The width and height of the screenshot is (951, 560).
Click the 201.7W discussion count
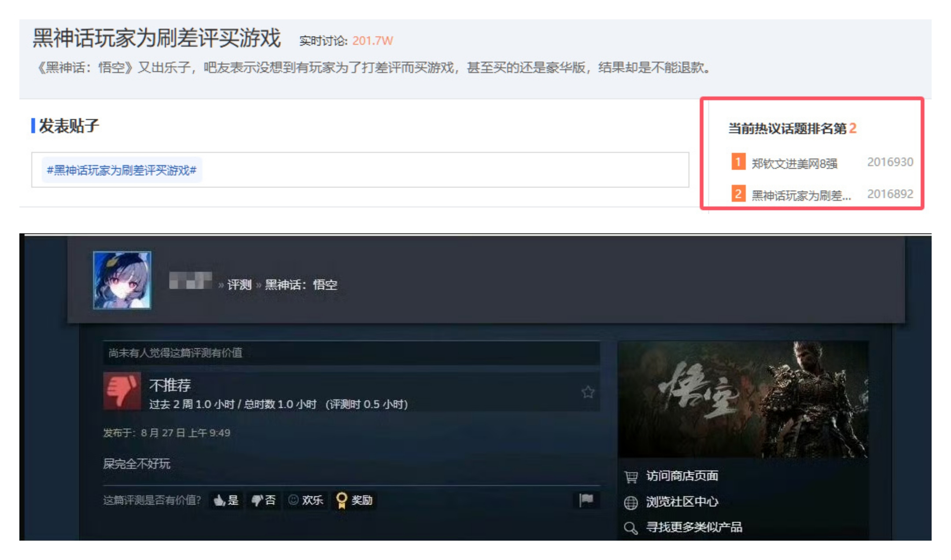[x=372, y=41]
